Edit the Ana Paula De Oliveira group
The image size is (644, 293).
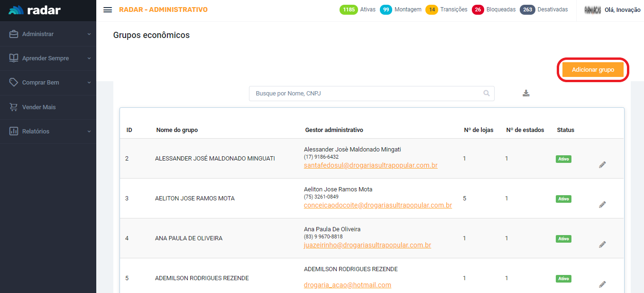tap(602, 245)
